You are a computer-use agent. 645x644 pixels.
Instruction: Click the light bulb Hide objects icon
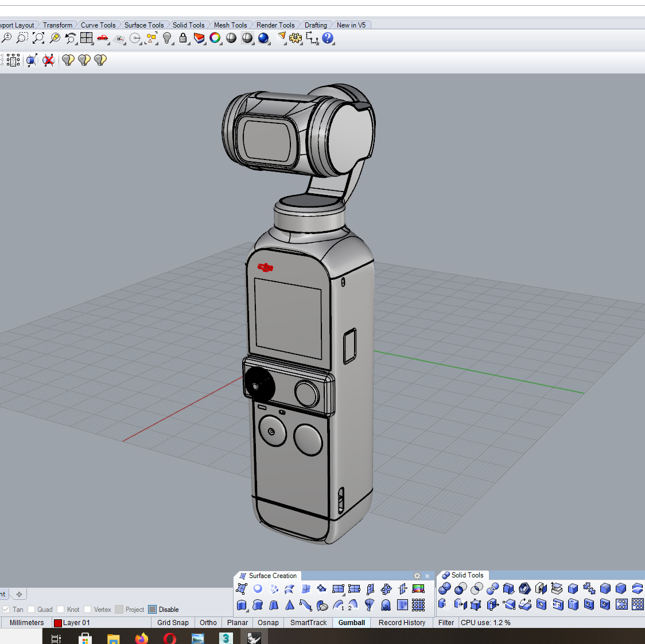pyautogui.click(x=167, y=38)
